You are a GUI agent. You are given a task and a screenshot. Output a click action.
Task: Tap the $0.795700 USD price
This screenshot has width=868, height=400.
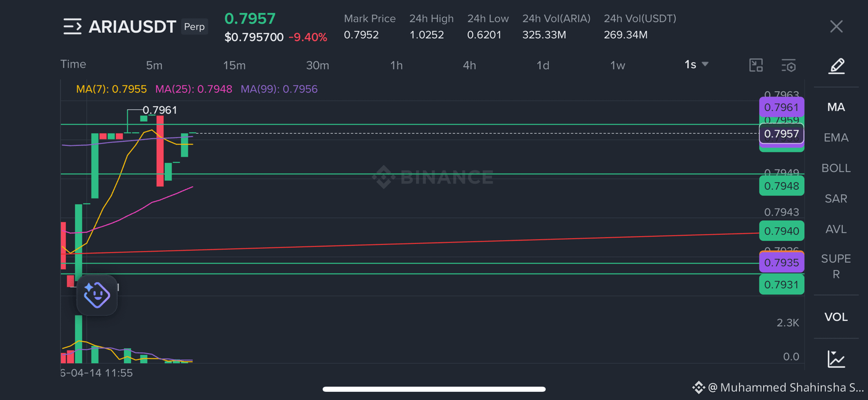point(254,37)
